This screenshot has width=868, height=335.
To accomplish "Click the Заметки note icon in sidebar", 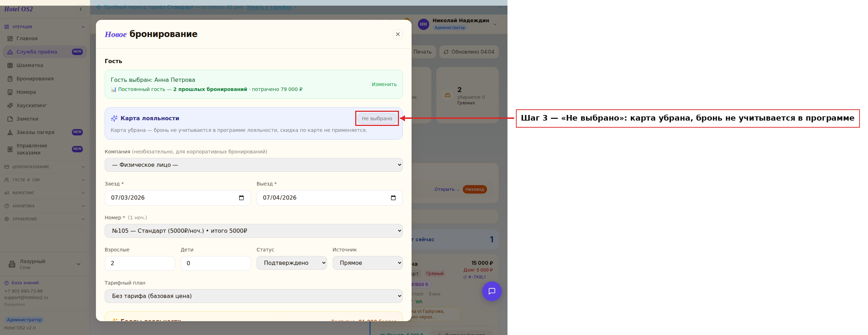I will click(10, 119).
